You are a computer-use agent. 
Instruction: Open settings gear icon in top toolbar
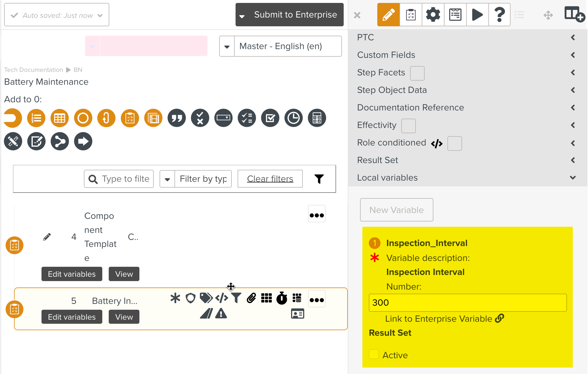433,15
